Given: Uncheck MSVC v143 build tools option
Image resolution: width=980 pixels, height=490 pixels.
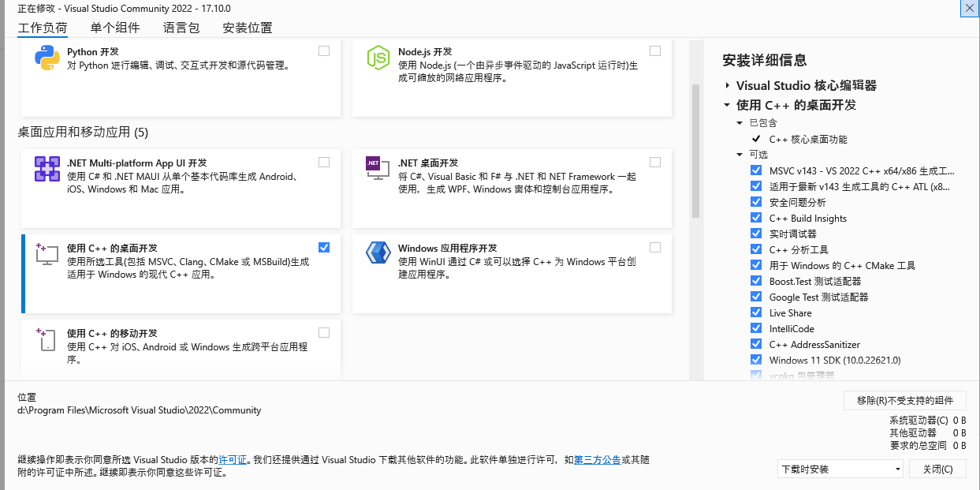Looking at the screenshot, I should coord(756,170).
